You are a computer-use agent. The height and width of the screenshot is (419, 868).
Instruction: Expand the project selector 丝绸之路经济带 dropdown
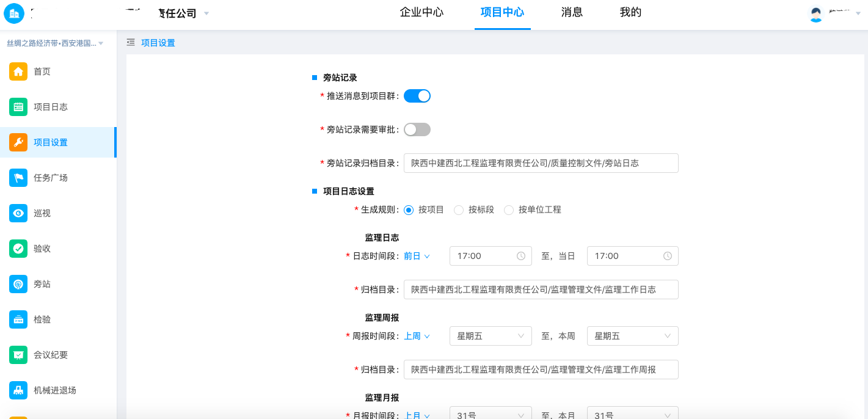[x=55, y=43]
